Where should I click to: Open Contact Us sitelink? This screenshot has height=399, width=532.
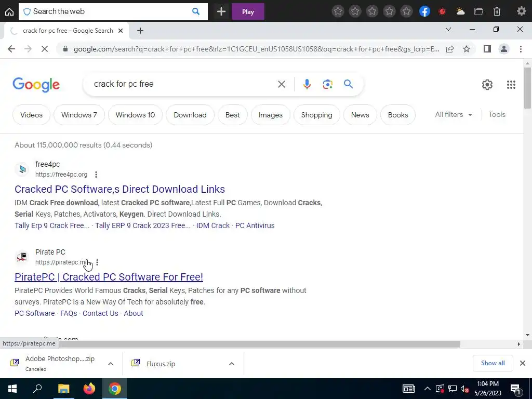coord(100,313)
